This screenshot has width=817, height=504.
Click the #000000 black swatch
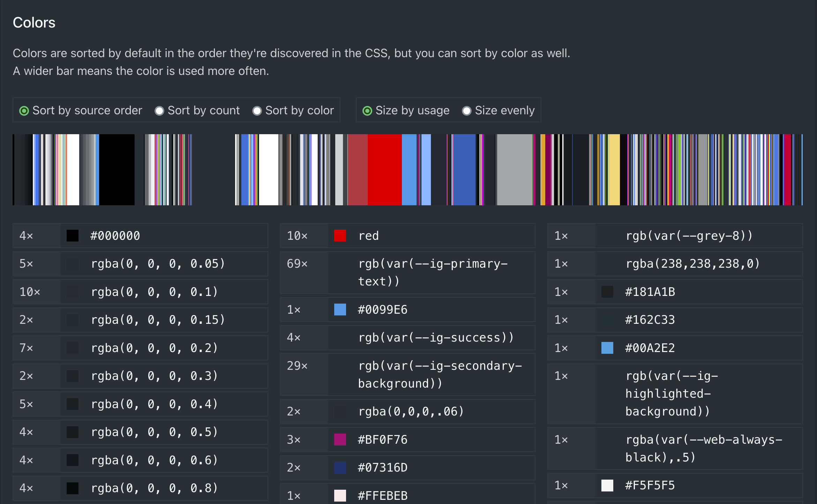[73, 236]
